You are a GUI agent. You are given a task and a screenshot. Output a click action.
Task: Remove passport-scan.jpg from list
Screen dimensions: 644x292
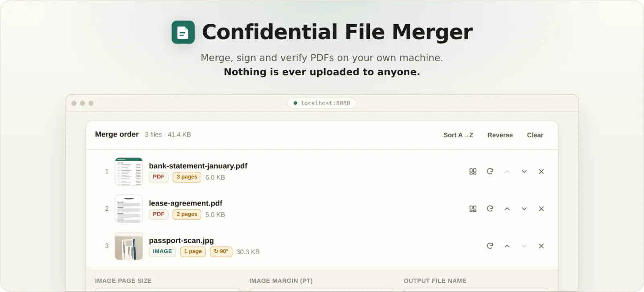541,246
